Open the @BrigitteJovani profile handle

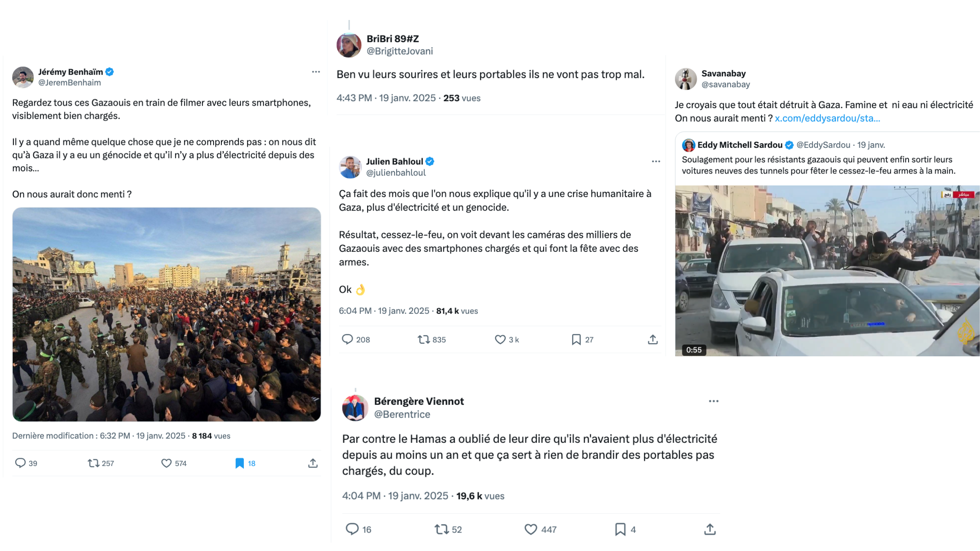(399, 51)
